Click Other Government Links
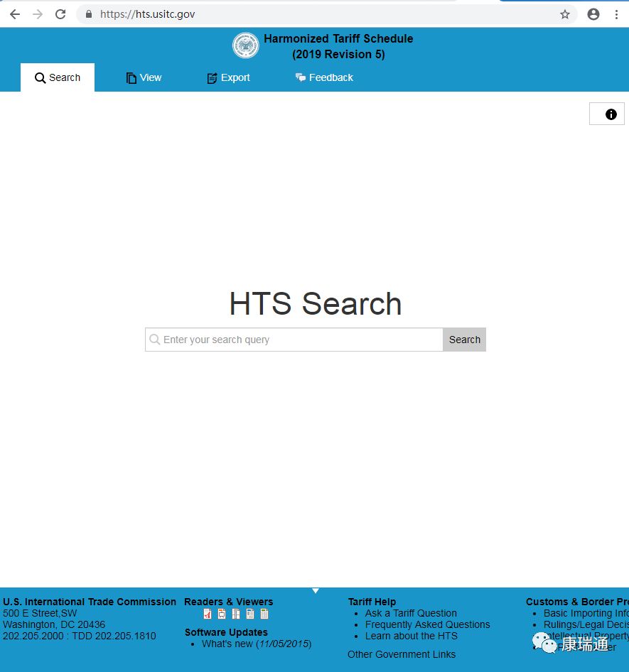This screenshot has height=672, width=629. point(402,654)
